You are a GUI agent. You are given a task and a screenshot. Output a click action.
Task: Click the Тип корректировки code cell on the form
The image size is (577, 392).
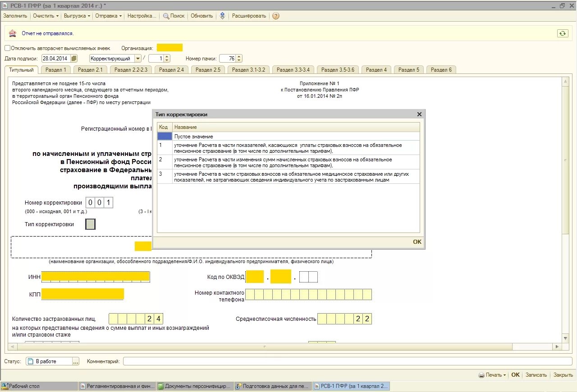point(90,224)
